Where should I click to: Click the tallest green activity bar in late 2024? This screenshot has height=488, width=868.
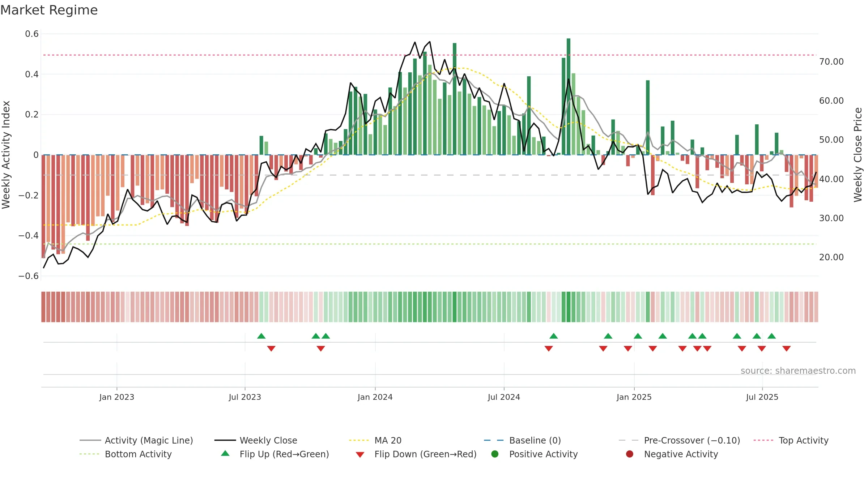pyautogui.click(x=569, y=97)
